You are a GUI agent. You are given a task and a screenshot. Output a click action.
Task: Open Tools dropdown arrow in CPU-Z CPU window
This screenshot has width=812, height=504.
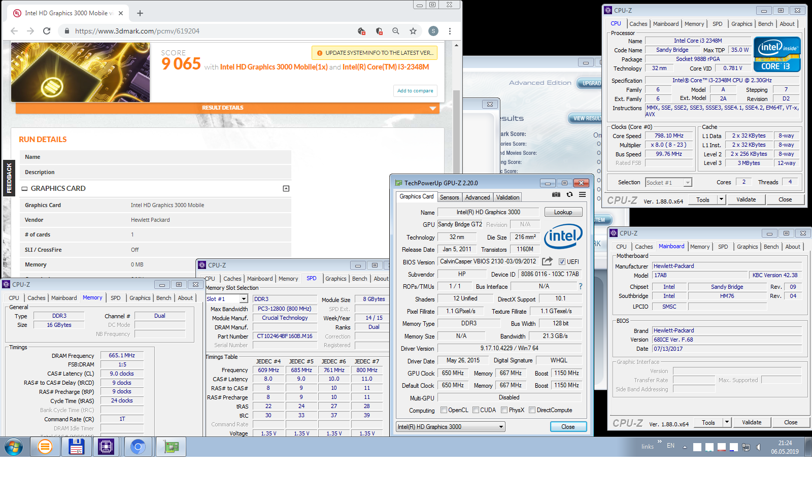coord(721,199)
